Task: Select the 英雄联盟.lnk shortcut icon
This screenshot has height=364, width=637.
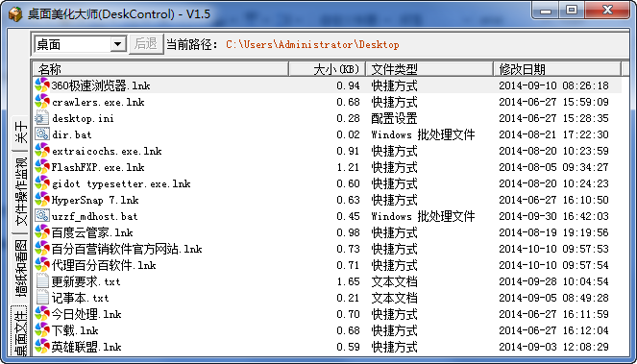Action: [x=42, y=346]
